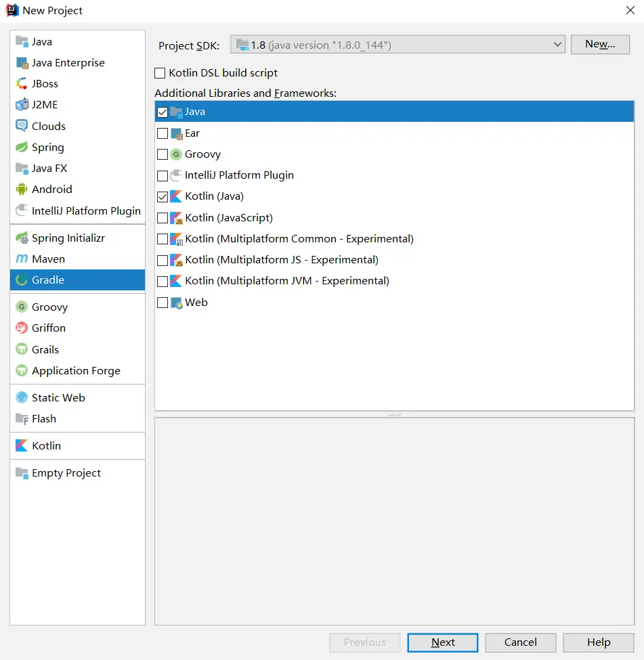Select the Empty Project icon
The image size is (644, 660).
tap(22, 472)
